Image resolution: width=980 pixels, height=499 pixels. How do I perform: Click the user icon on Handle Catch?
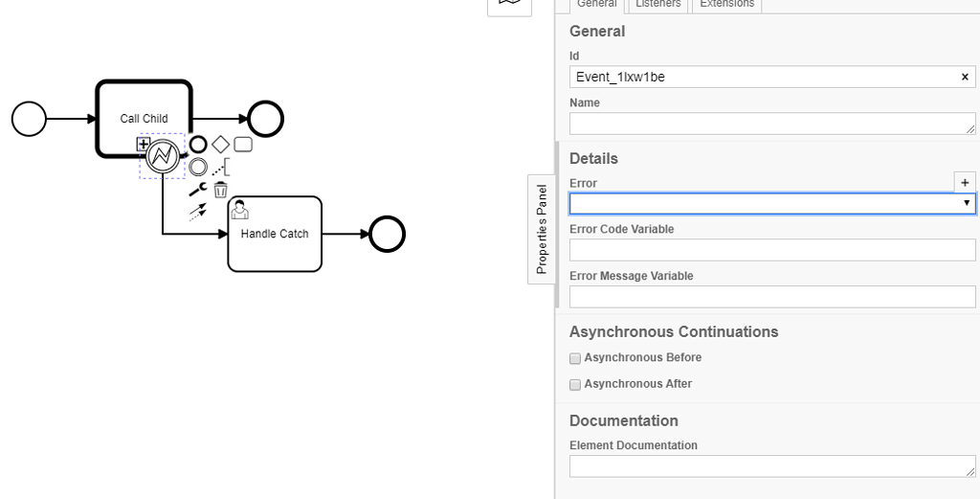240,209
